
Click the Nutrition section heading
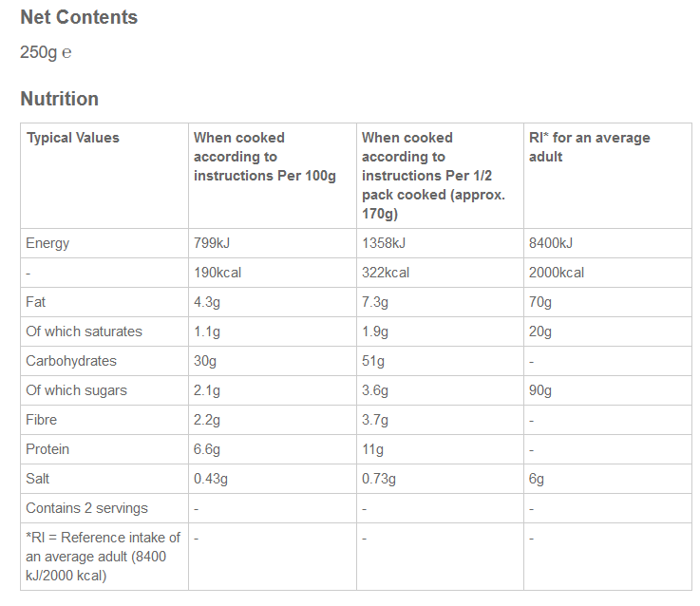(x=59, y=99)
